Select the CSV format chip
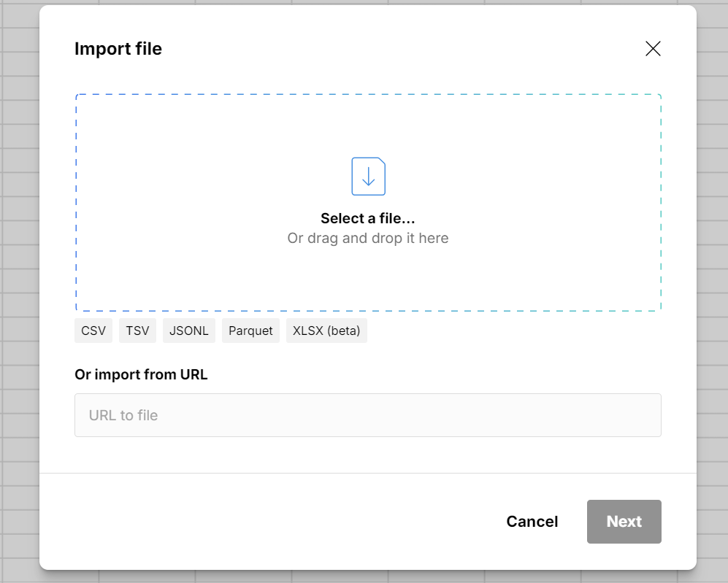Image resolution: width=728 pixels, height=583 pixels. [x=93, y=331]
